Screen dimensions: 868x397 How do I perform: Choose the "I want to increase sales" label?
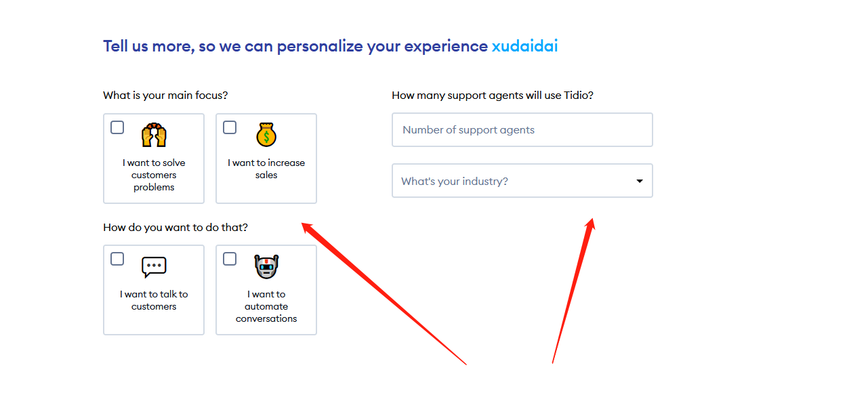(266, 169)
